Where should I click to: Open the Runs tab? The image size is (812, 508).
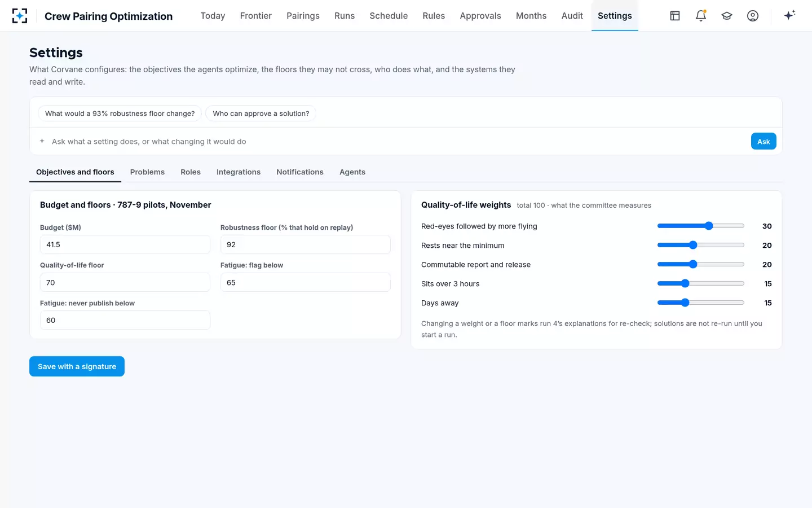click(x=345, y=16)
